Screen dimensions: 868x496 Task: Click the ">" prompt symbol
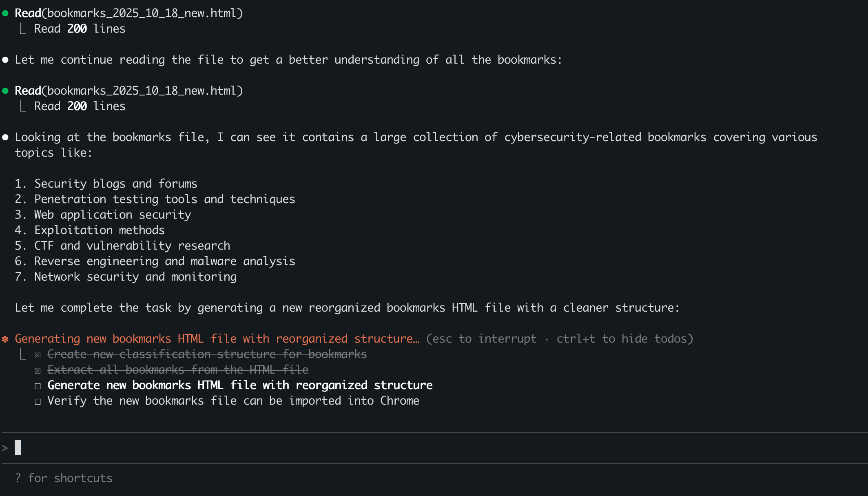(5, 448)
